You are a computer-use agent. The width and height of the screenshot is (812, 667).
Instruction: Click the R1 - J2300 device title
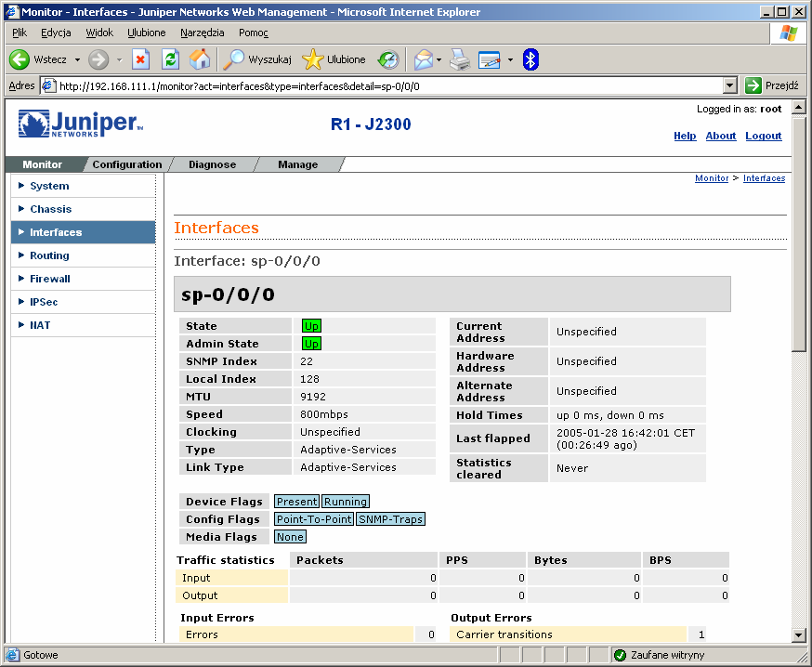(x=371, y=124)
